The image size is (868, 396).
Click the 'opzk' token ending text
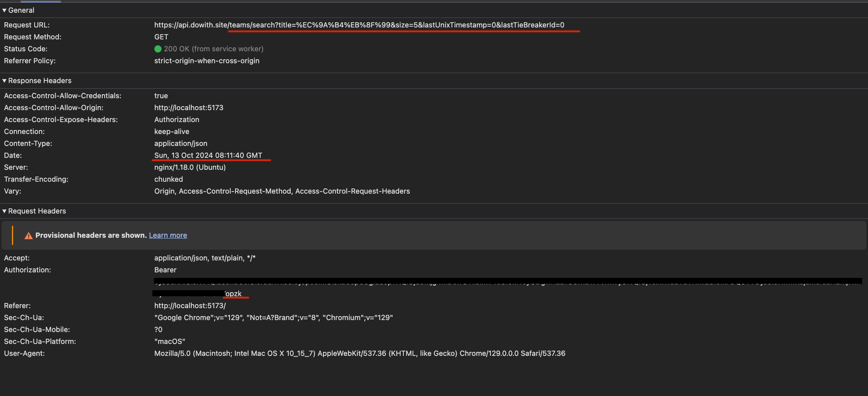click(x=234, y=294)
